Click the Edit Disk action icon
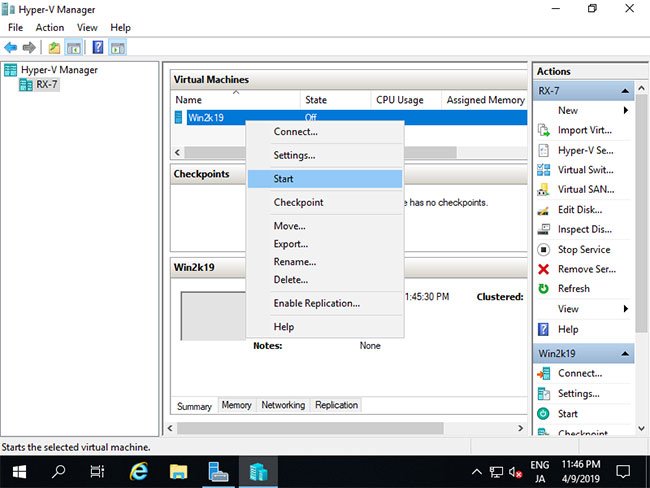 tap(543, 210)
